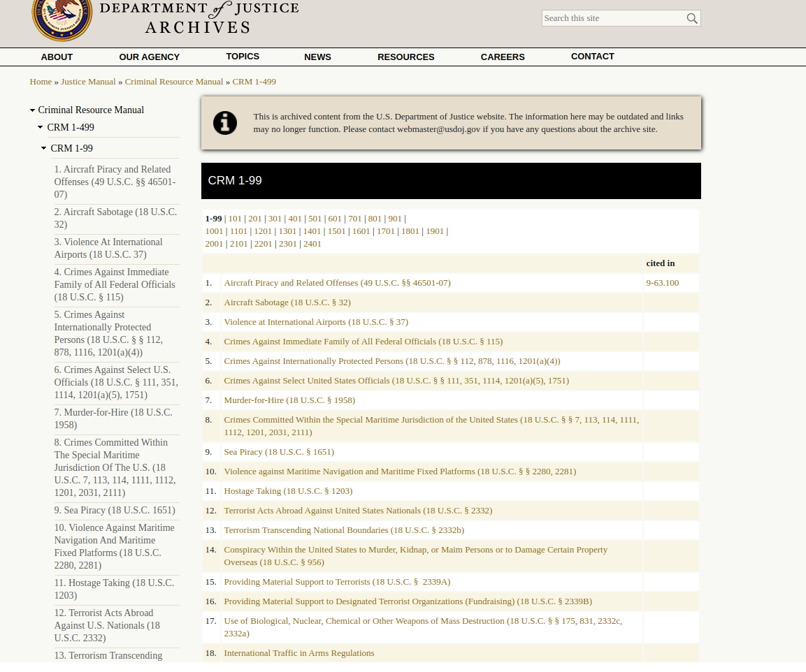The image size is (806, 672).
Task: Select sidebar item 6. Select U.S. Officials
Action: (116, 382)
